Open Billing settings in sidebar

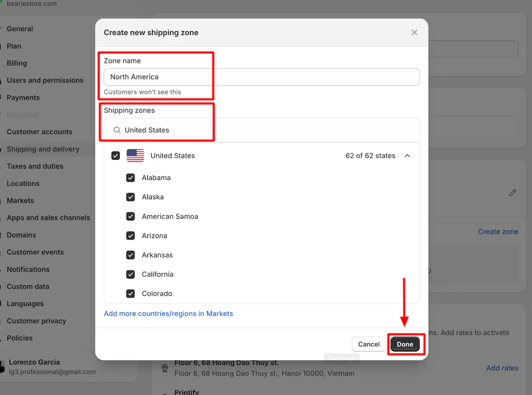17,63
